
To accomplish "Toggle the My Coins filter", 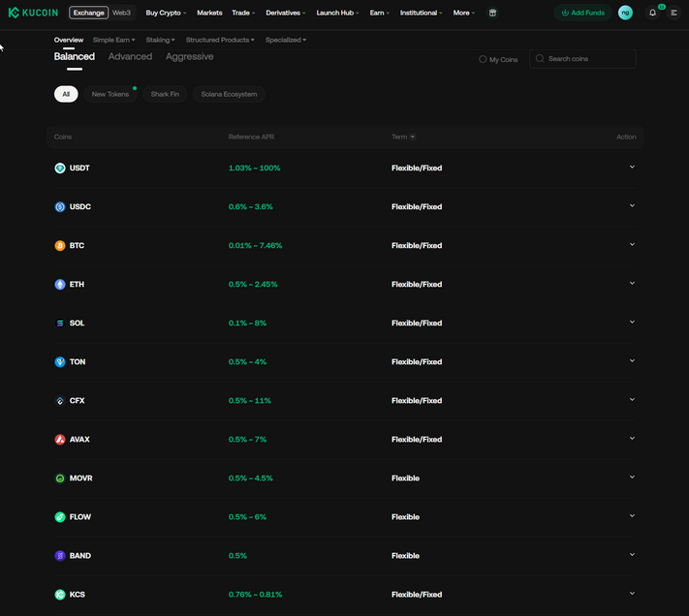I will click(x=498, y=59).
